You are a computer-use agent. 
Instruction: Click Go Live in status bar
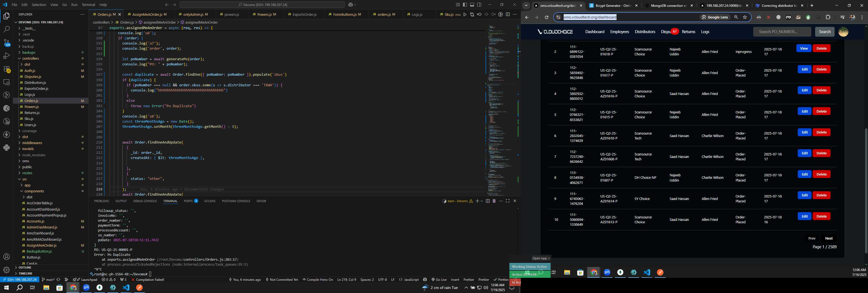click(439, 279)
